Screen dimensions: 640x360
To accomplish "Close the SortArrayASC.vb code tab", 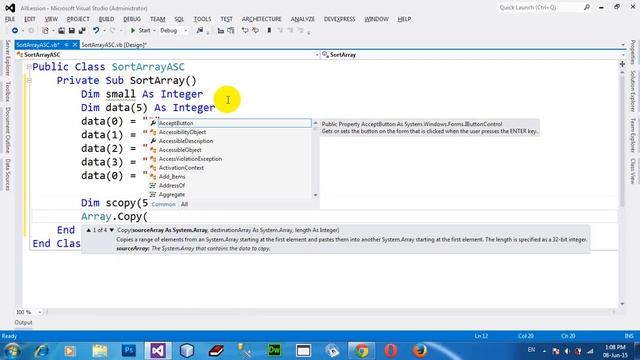I will [x=75, y=45].
